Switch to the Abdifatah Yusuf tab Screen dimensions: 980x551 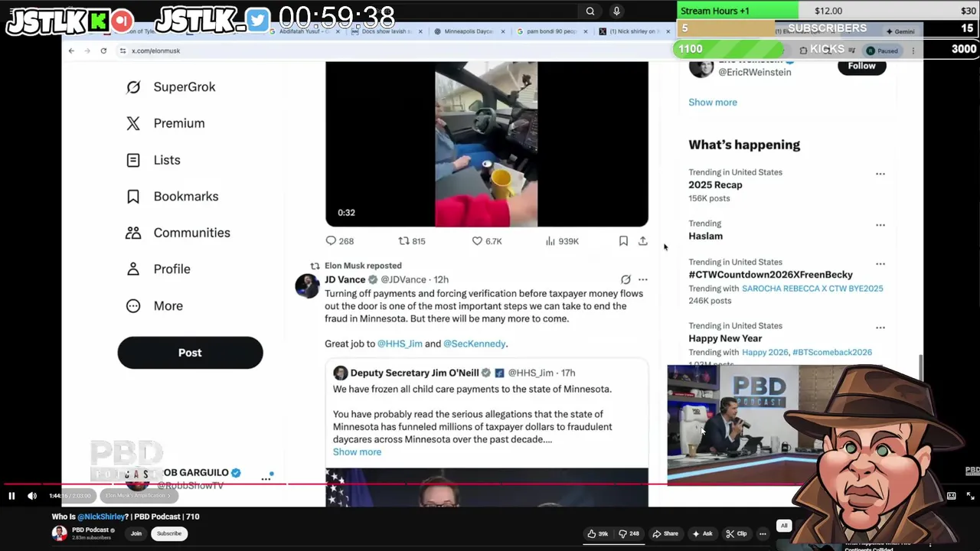point(303,31)
